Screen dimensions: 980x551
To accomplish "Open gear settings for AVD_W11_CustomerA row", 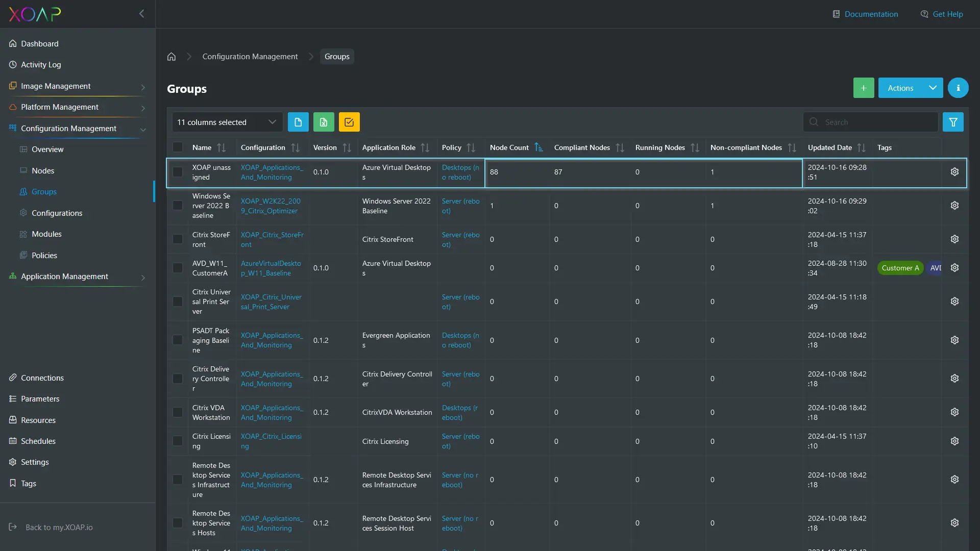I will point(954,268).
